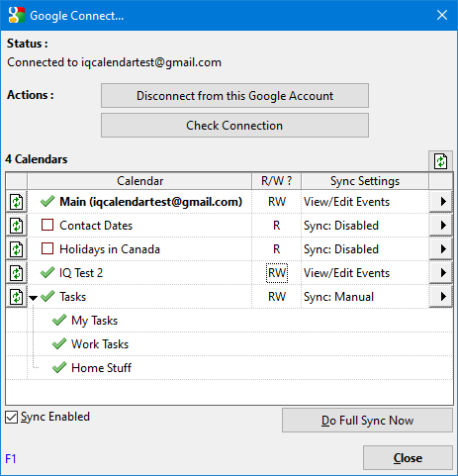Toggle the Tasks row checkmark

(x=47, y=296)
